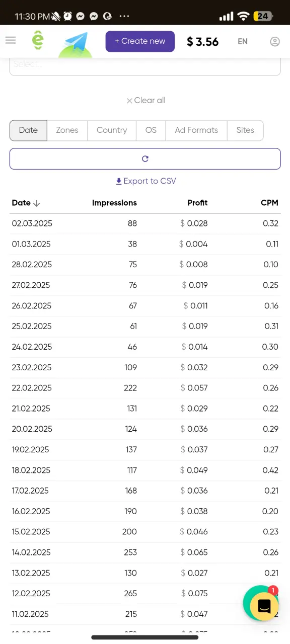Viewport: 290px width, 644px height.
Task: Open the user profile account icon
Action: (275, 41)
